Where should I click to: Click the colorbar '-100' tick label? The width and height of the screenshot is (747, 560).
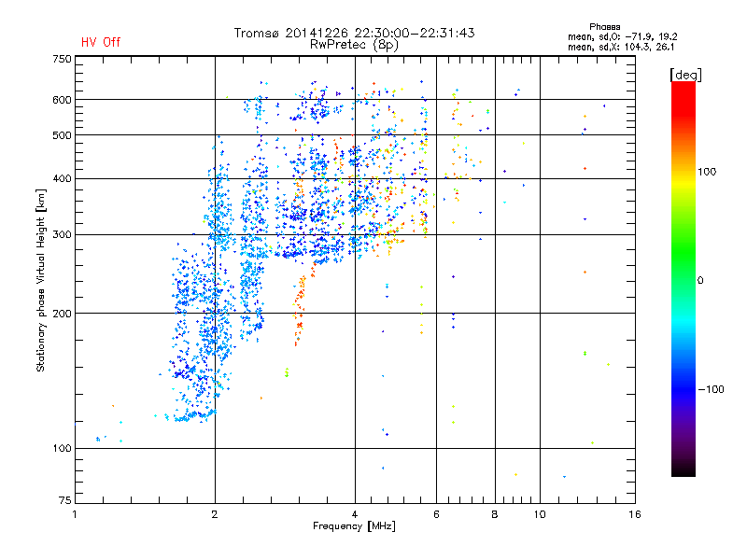711,389
